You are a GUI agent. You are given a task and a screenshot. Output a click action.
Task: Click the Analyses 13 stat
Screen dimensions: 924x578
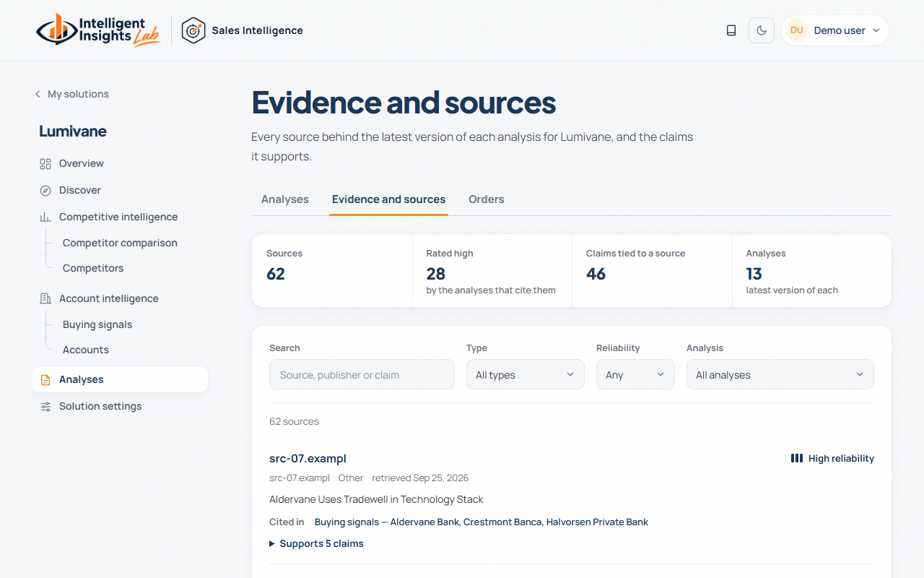coord(812,270)
